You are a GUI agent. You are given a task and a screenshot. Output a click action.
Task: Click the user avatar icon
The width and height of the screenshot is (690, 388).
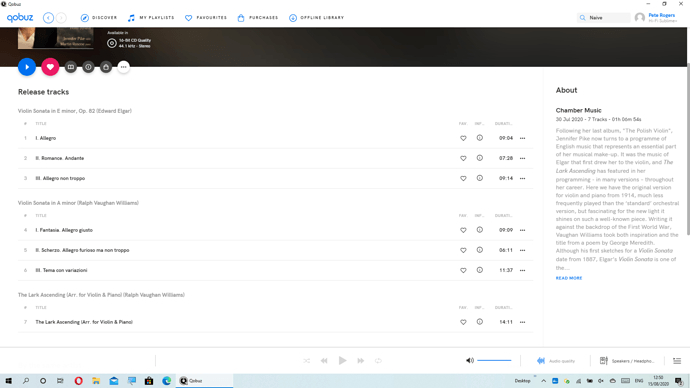(640, 18)
